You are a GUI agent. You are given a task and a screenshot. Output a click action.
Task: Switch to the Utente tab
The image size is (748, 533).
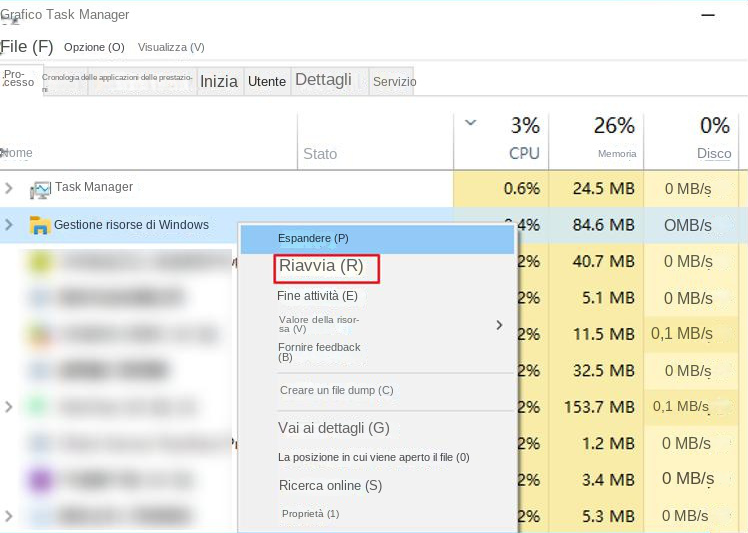[x=267, y=82]
